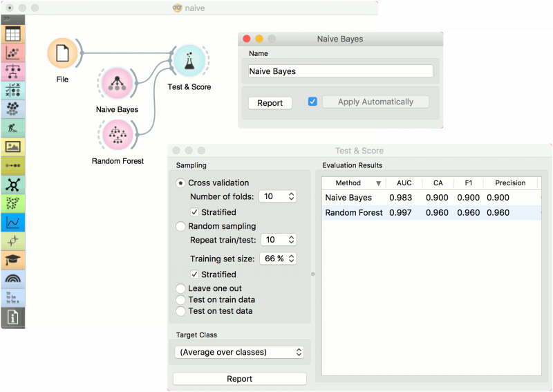
Task: Select the File widget on the canvas
Action: tap(62, 53)
